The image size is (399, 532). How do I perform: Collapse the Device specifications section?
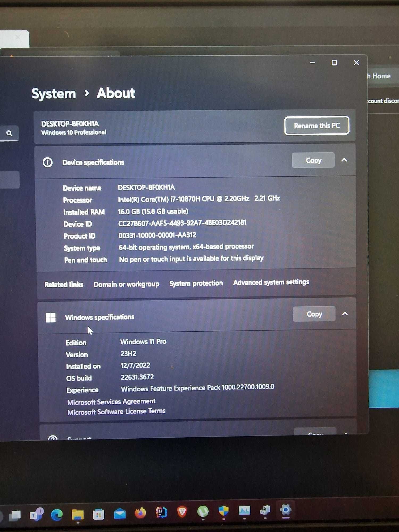click(x=344, y=160)
